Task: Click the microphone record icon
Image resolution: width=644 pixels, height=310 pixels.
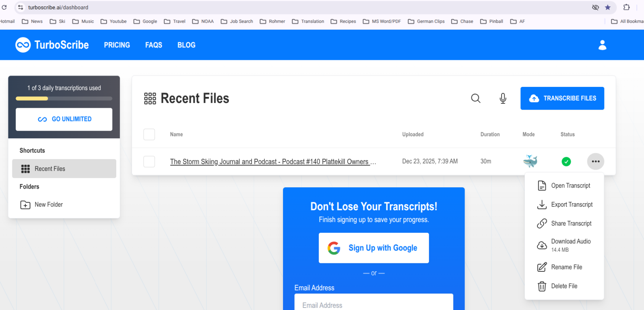Action: (x=503, y=99)
